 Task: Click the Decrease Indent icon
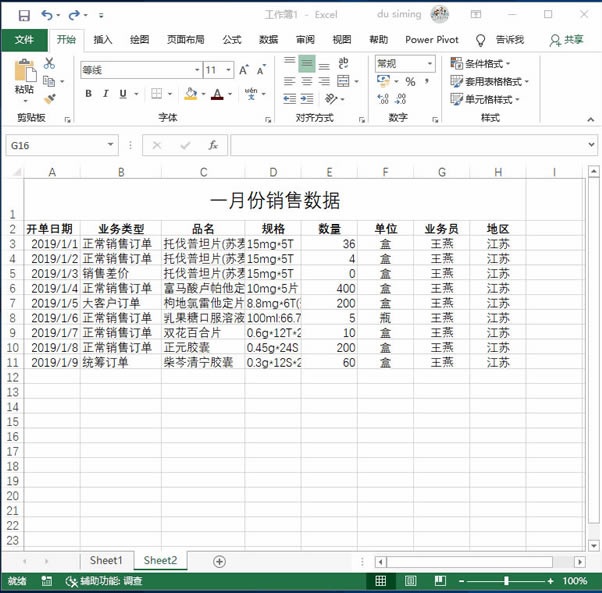pyautogui.click(x=289, y=99)
